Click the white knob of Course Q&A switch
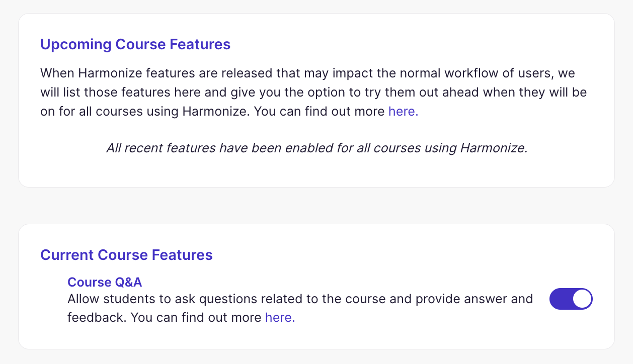Viewport: 633px width, 364px height. click(x=582, y=299)
